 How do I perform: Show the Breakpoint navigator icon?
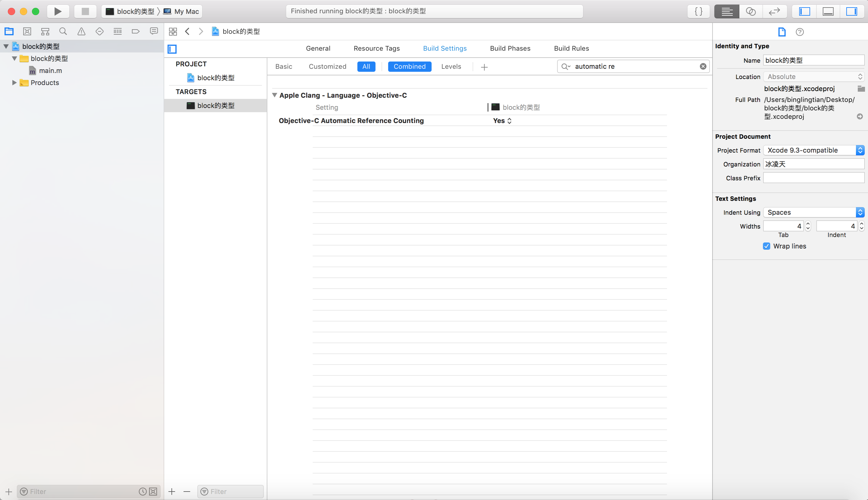point(136,32)
